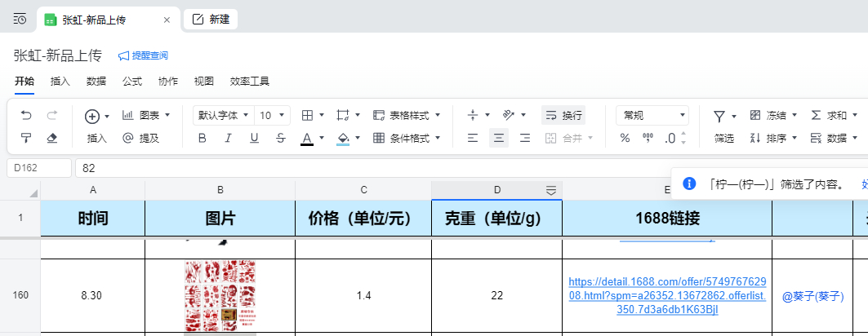Right-align the cell text
This screenshot has width=868, height=336.
525,138
